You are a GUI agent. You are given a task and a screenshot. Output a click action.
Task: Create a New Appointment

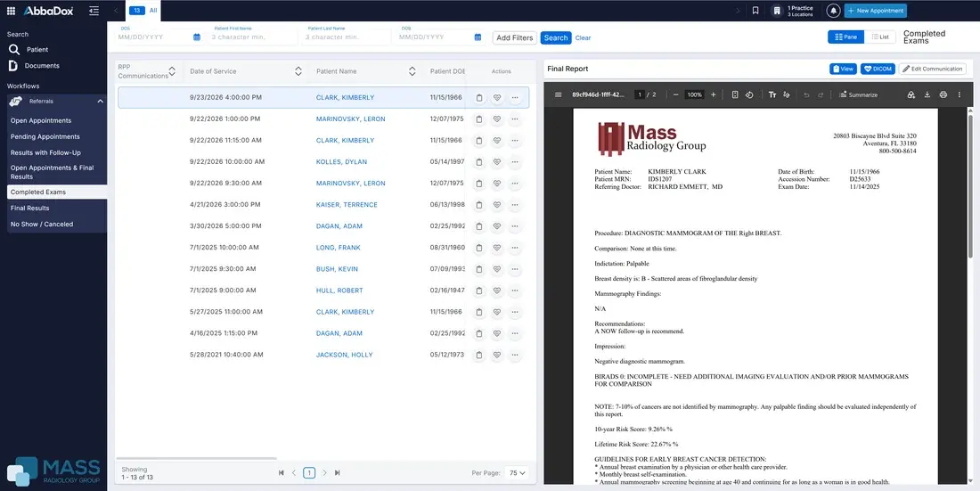click(x=875, y=11)
